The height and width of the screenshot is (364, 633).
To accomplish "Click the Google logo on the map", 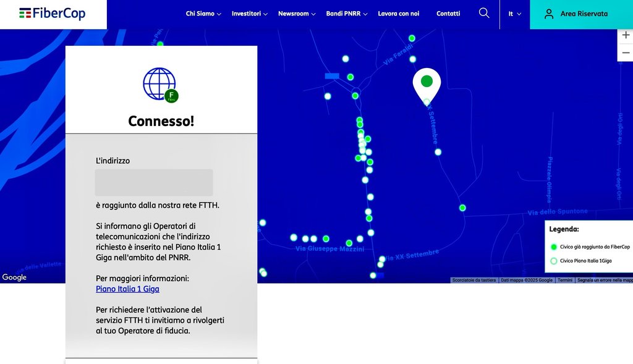I will click(x=15, y=277).
